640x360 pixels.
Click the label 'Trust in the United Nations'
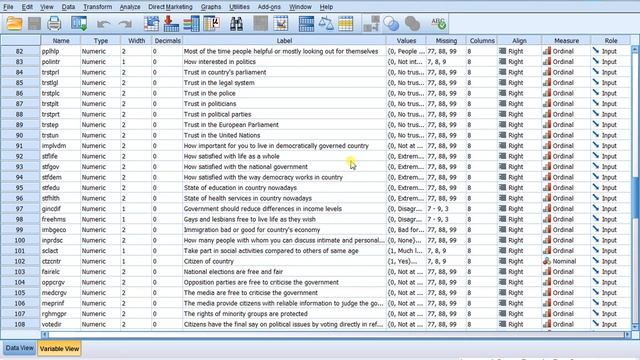pyautogui.click(x=222, y=135)
